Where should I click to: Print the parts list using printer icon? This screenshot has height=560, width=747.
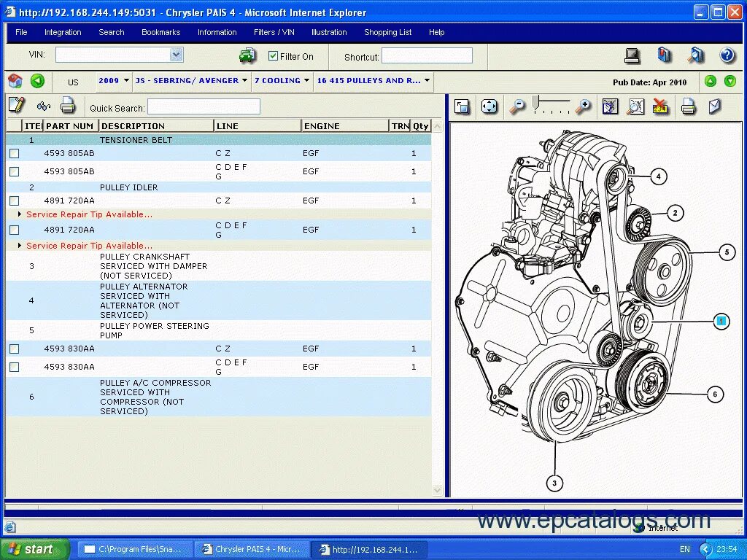tap(68, 105)
